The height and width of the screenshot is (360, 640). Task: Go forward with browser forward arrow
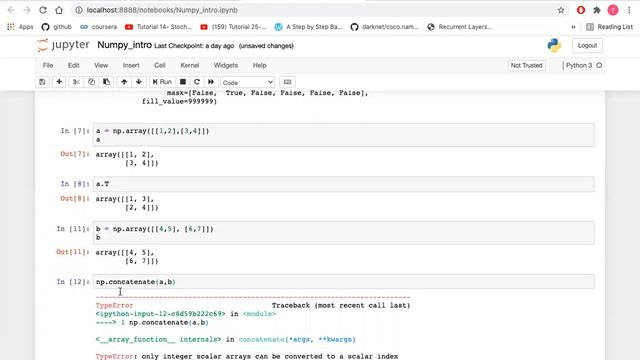tap(27, 10)
